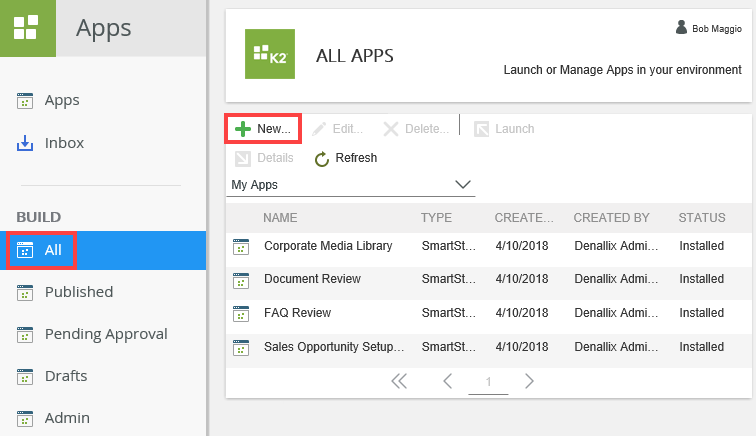Click the page number input field

point(488,382)
